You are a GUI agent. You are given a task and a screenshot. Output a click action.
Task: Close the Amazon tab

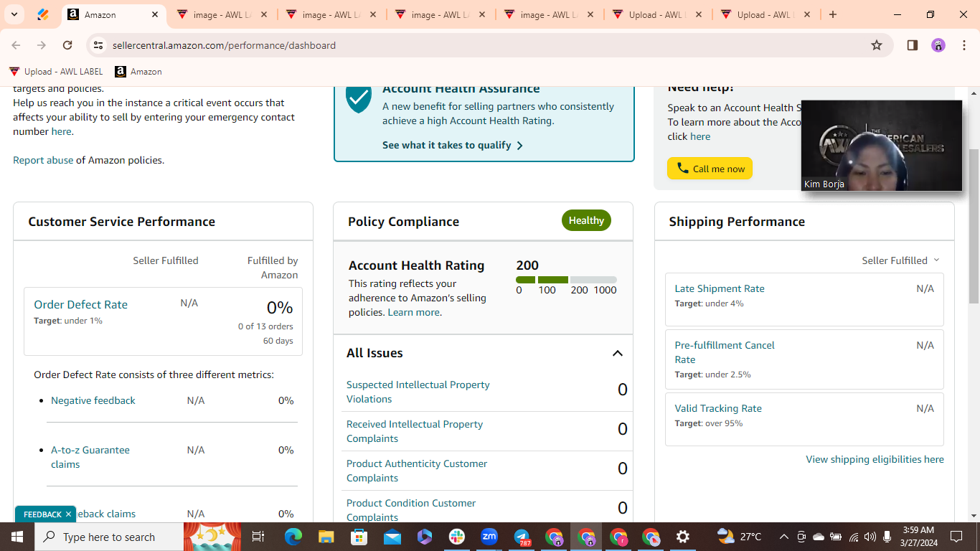(156, 14)
